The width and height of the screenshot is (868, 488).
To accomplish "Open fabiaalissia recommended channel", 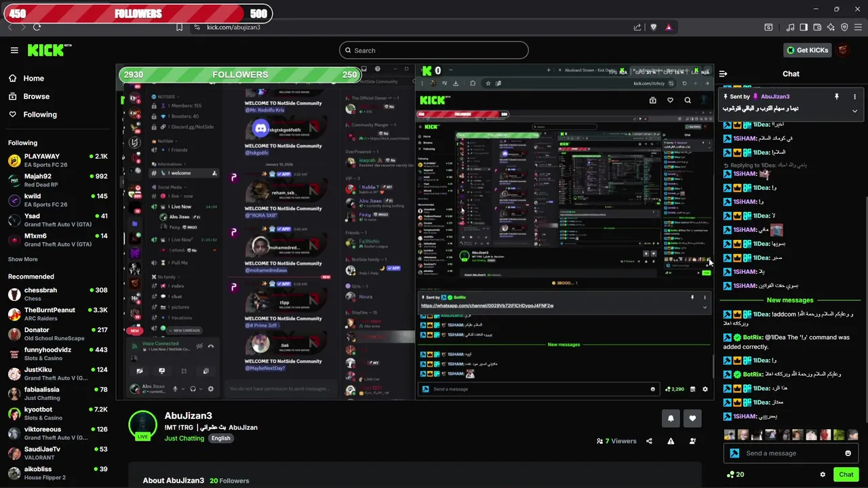I will pyautogui.click(x=58, y=393).
